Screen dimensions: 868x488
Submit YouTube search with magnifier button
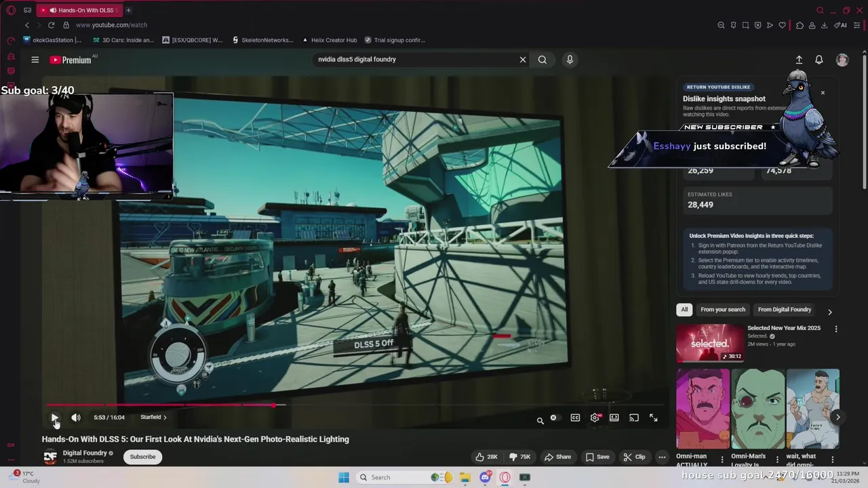[542, 60]
